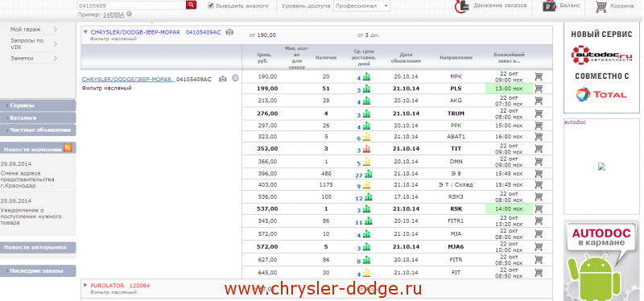Click yellow delivery stats icon in DMN row

[366, 163]
